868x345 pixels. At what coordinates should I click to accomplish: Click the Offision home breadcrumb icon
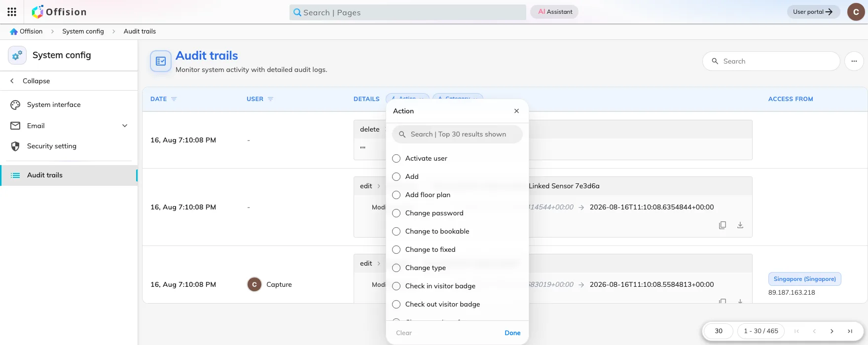point(14,32)
